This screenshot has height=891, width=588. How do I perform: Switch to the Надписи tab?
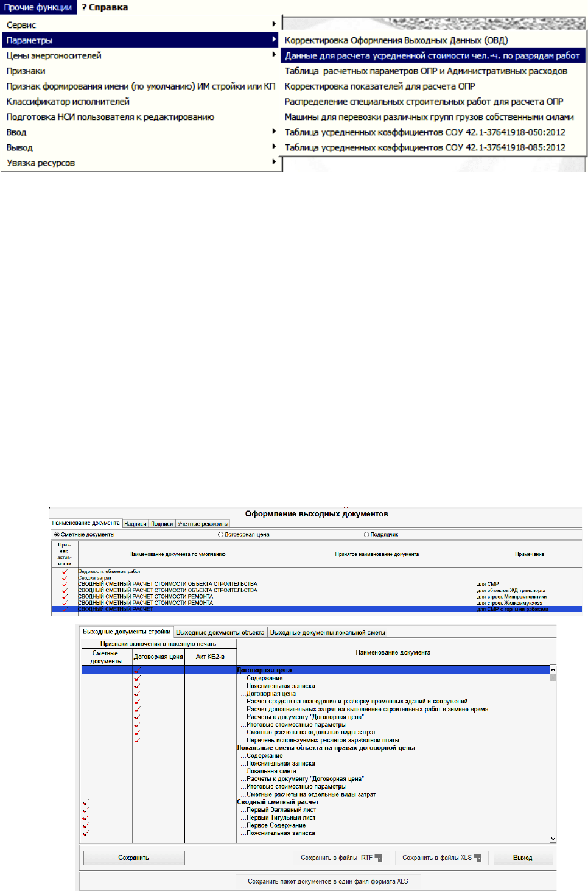(135, 524)
